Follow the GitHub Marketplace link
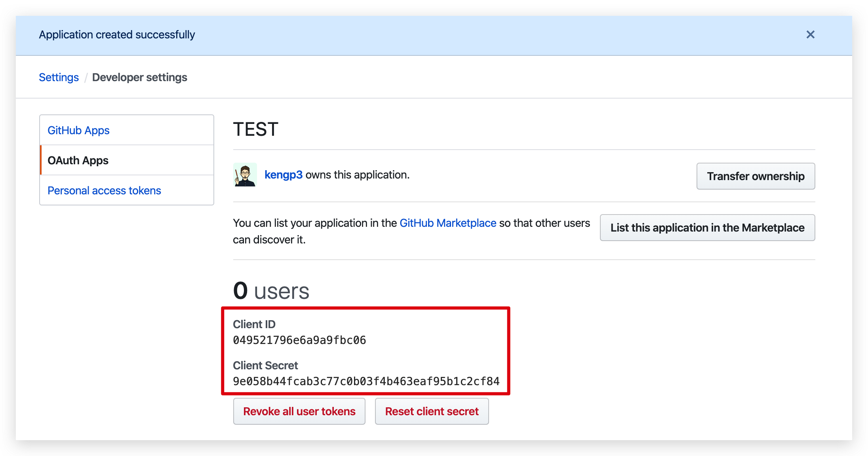This screenshot has width=868, height=456. pyautogui.click(x=448, y=223)
